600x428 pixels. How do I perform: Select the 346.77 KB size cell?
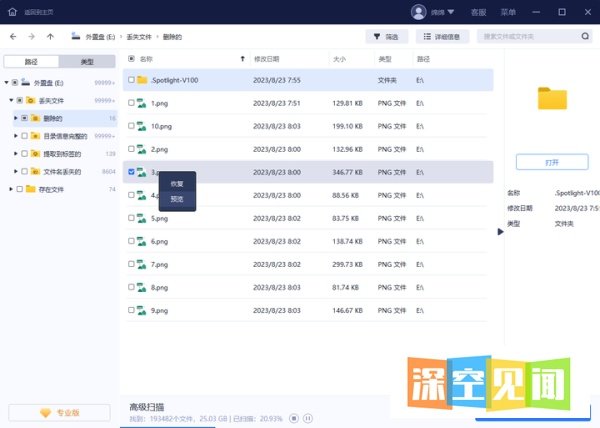[x=347, y=173]
